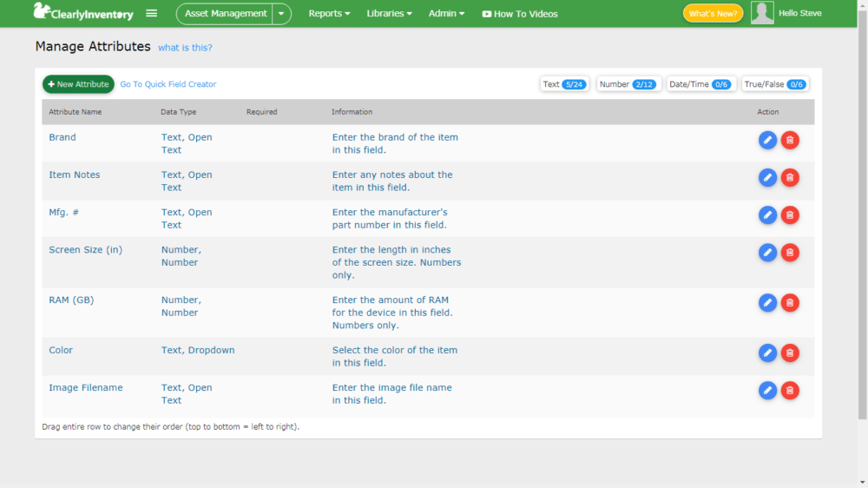Select the Item Notes attribute name

point(75,175)
